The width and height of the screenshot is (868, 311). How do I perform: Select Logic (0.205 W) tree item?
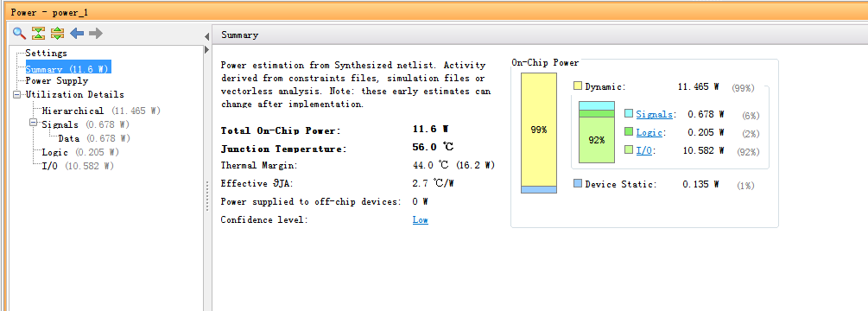point(80,152)
